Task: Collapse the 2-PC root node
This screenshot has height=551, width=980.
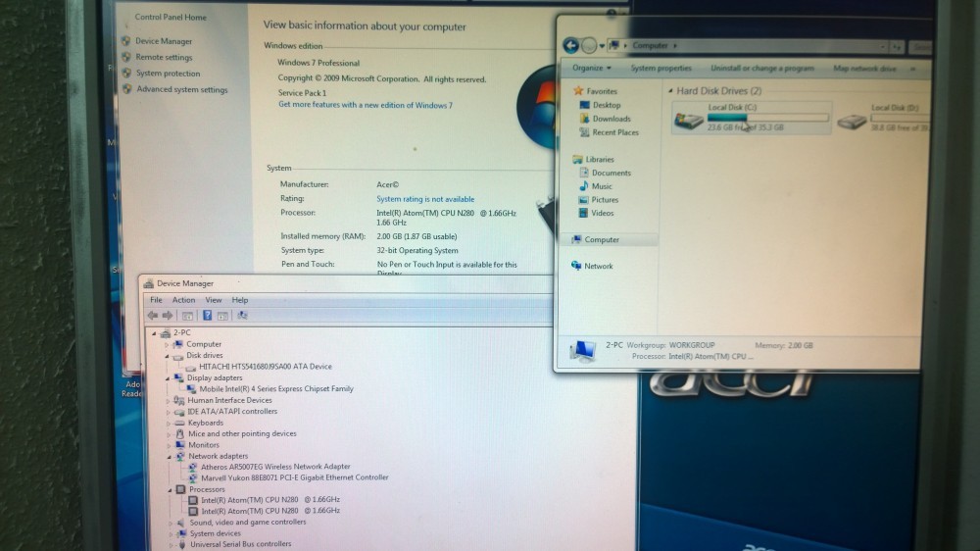Action: [154, 333]
